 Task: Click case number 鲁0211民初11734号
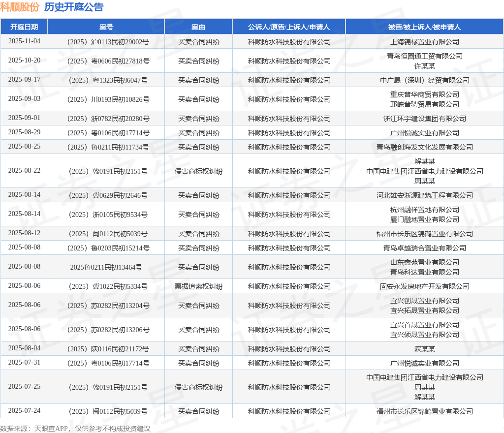[108, 147]
